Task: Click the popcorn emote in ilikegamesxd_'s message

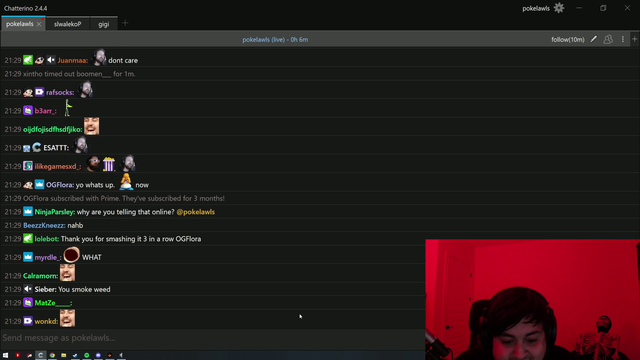Action: coord(109,164)
